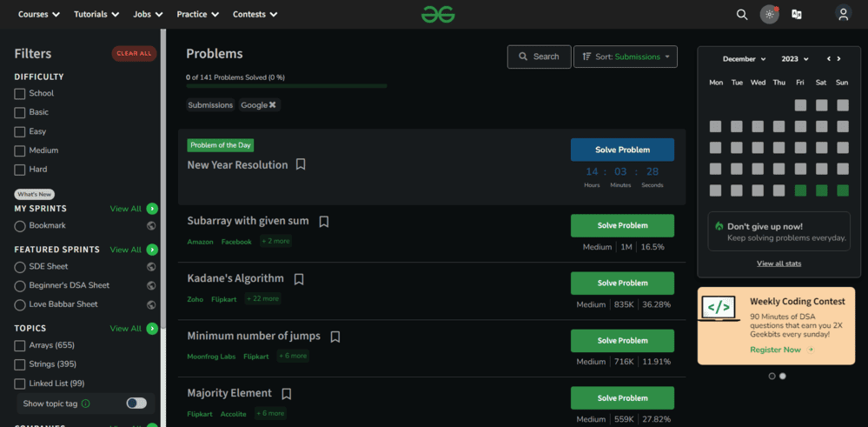Click the problems Search field

point(540,57)
